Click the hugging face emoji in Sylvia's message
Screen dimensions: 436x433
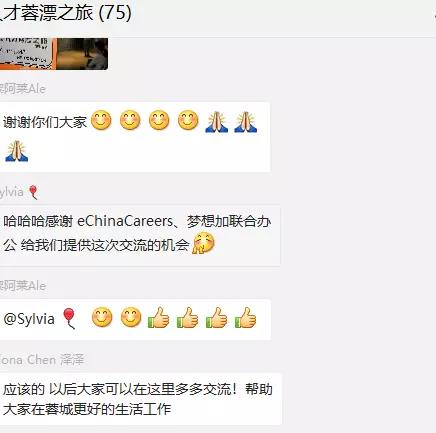tap(203, 243)
